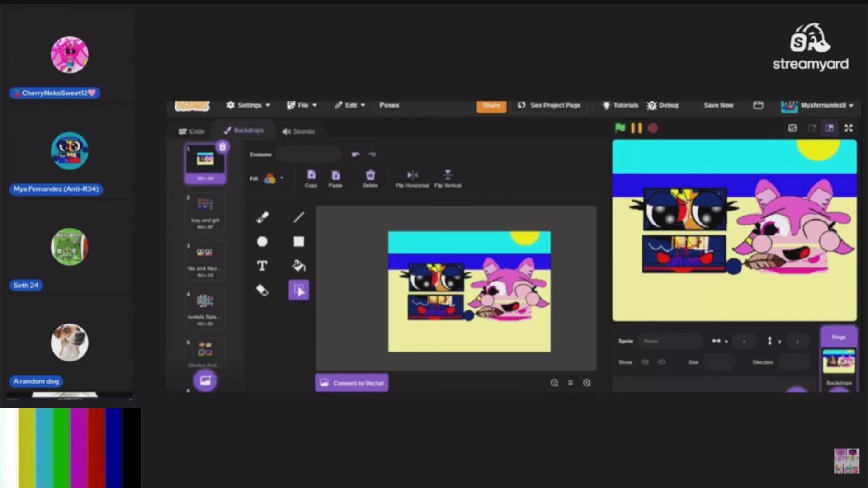Viewport: 868px width, 488px height.
Task: Start the project with green flag
Action: click(x=620, y=128)
